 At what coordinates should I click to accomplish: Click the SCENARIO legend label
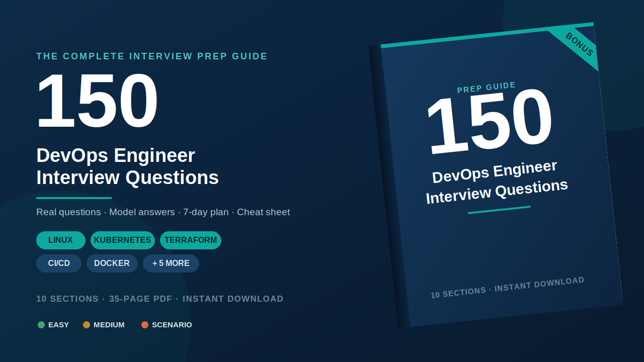172,325
